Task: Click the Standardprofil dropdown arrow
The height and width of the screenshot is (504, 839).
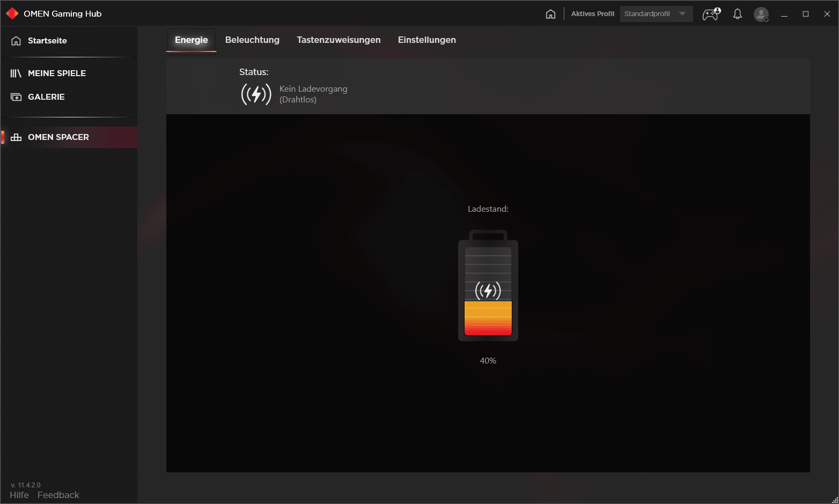Action: click(x=682, y=14)
